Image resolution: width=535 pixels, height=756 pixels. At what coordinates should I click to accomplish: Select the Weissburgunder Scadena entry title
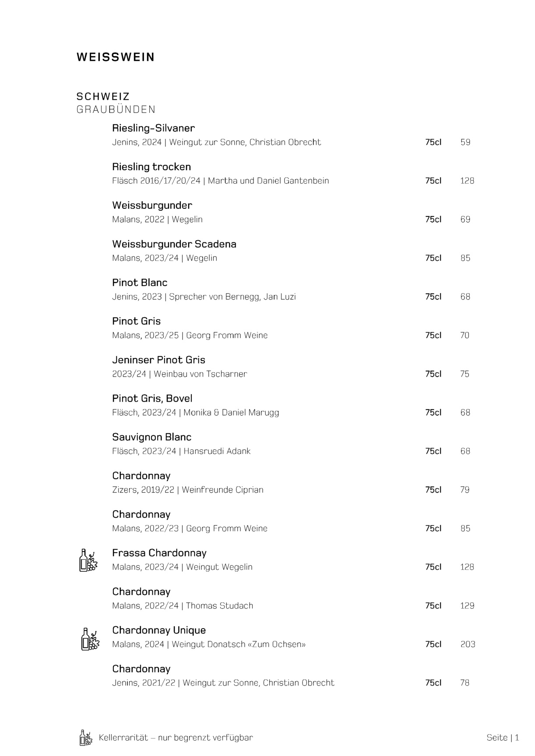coord(174,244)
